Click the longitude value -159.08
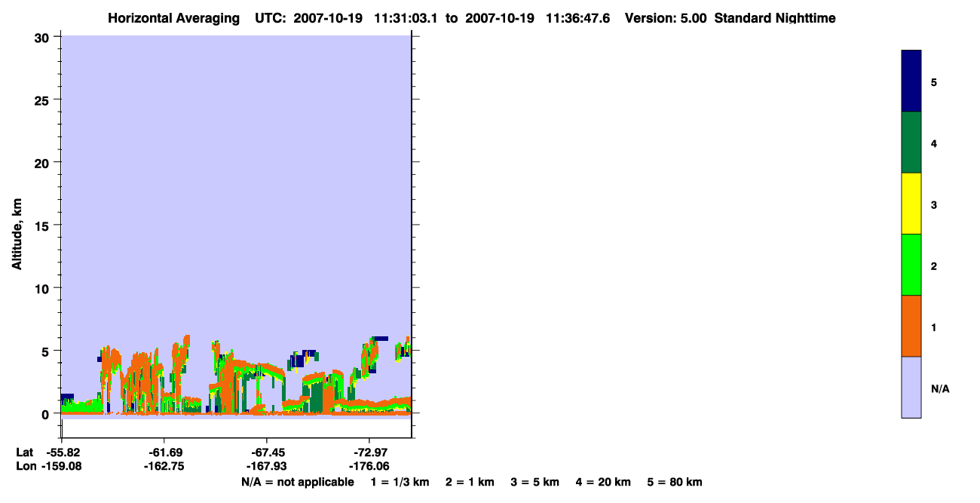Image resolution: width=980 pixels, height=503 pixels. [63, 467]
